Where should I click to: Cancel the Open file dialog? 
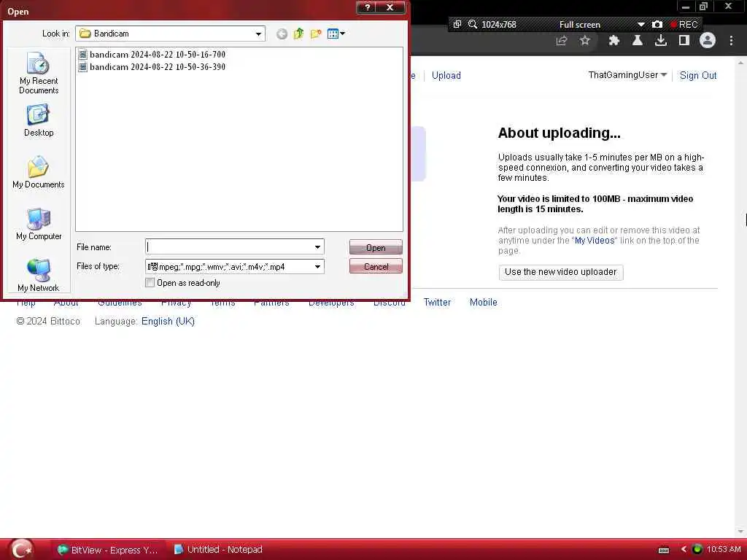376,267
